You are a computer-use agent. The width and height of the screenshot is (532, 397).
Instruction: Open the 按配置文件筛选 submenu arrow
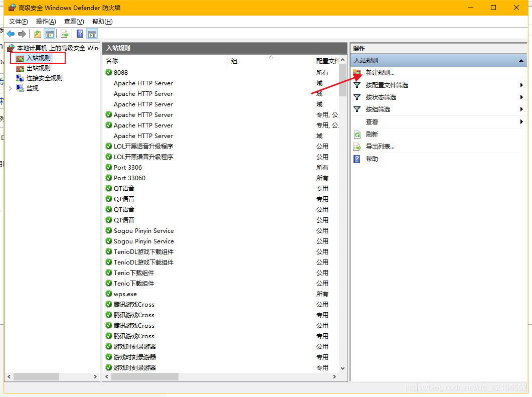tap(521, 85)
